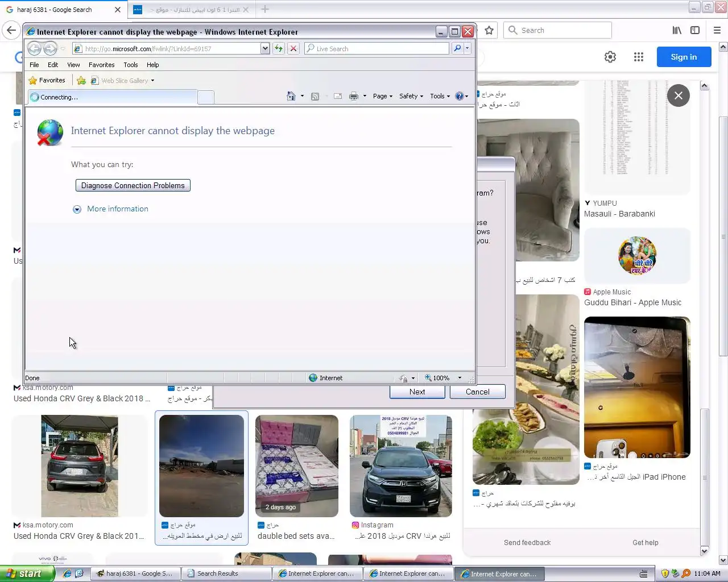This screenshot has width=728, height=582.
Task: Switch to the haraj 6381 Google Search tab
Action: click(x=63, y=10)
